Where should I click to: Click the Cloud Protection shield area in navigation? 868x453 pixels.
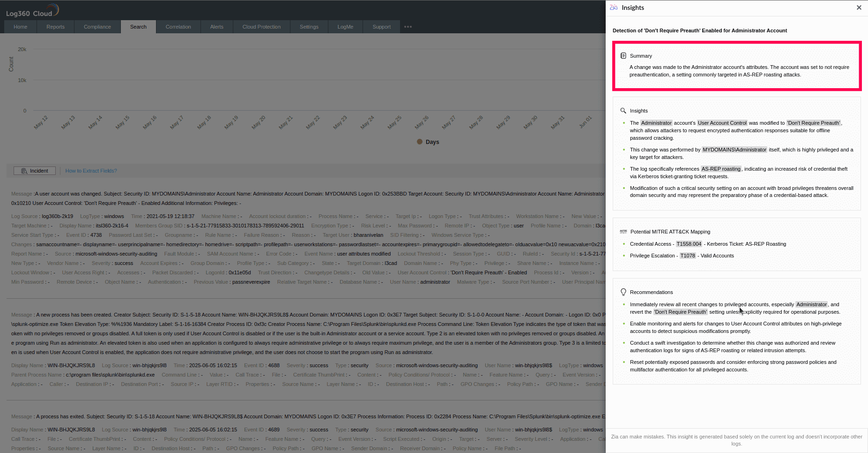pos(261,27)
